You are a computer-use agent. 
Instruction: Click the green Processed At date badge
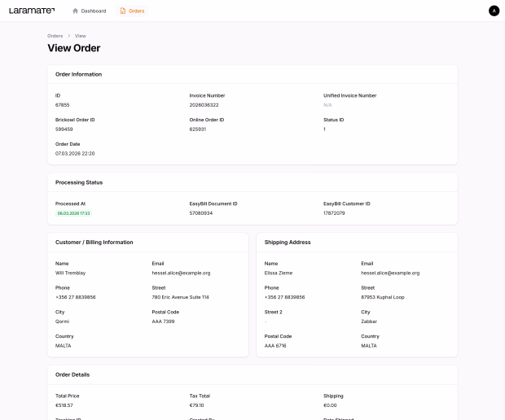tap(73, 213)
